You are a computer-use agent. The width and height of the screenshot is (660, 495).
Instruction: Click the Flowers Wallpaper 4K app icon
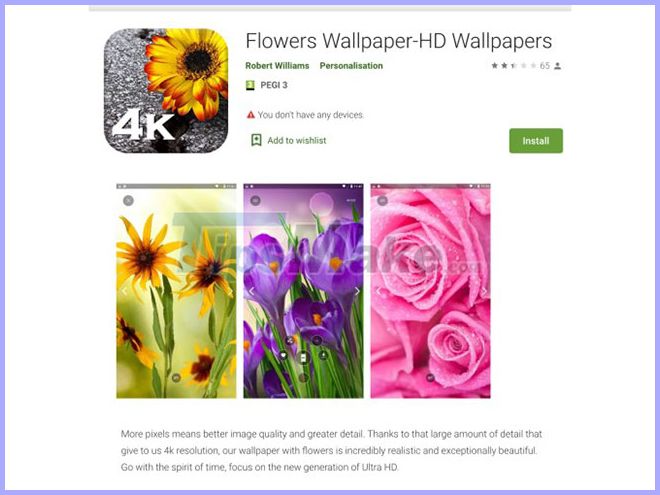(x=166, y=90)
